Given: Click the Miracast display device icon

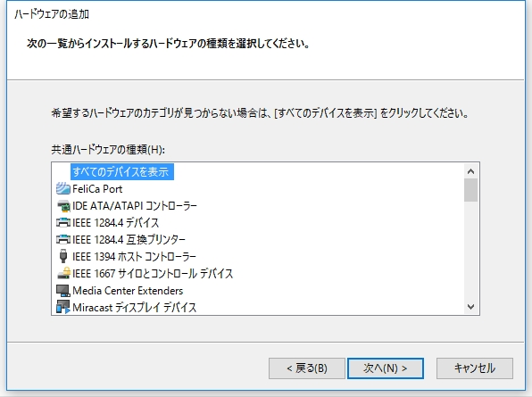Looking at the screenshot, I should tap(63, 307).
